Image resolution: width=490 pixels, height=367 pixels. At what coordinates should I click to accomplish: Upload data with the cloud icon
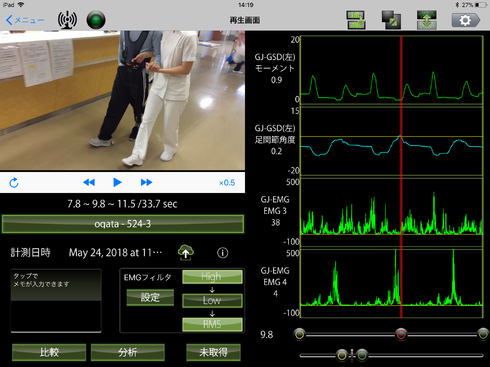coord(186,252)
